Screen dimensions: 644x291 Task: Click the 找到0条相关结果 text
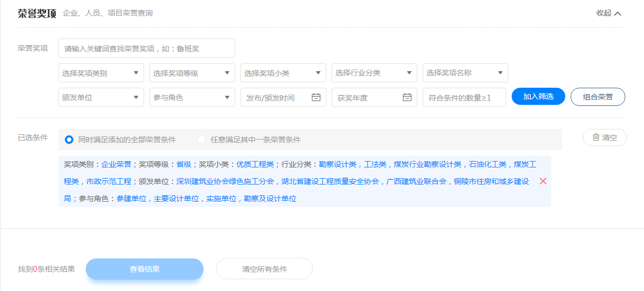tap(47, 269)
